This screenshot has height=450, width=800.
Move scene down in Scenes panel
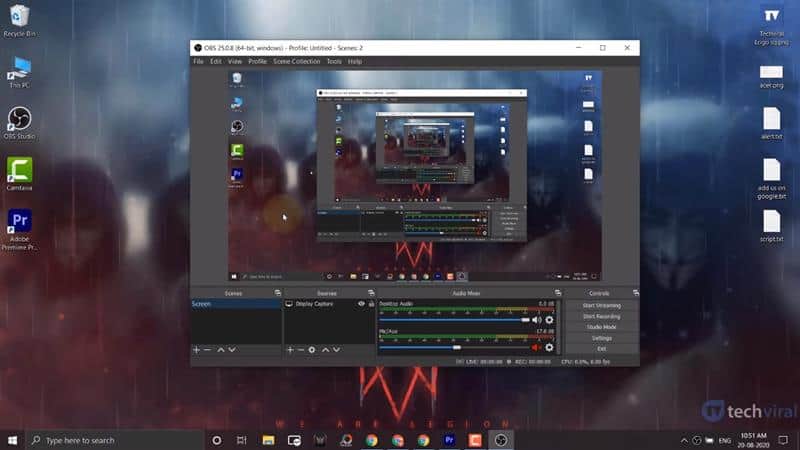point(232,350)
